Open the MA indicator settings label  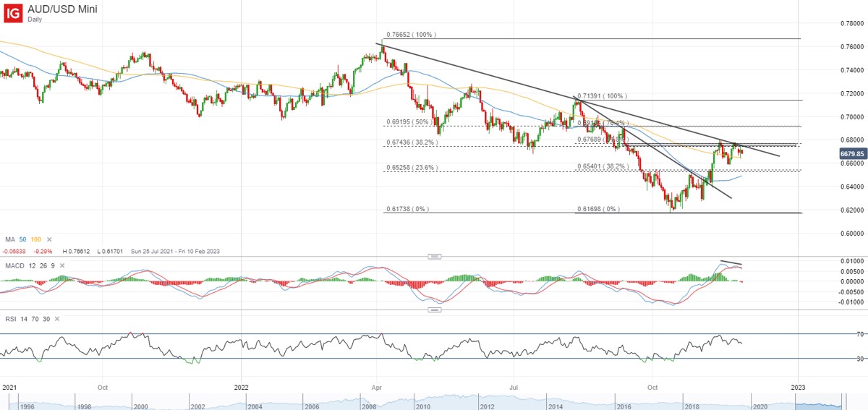coord(9,241)
